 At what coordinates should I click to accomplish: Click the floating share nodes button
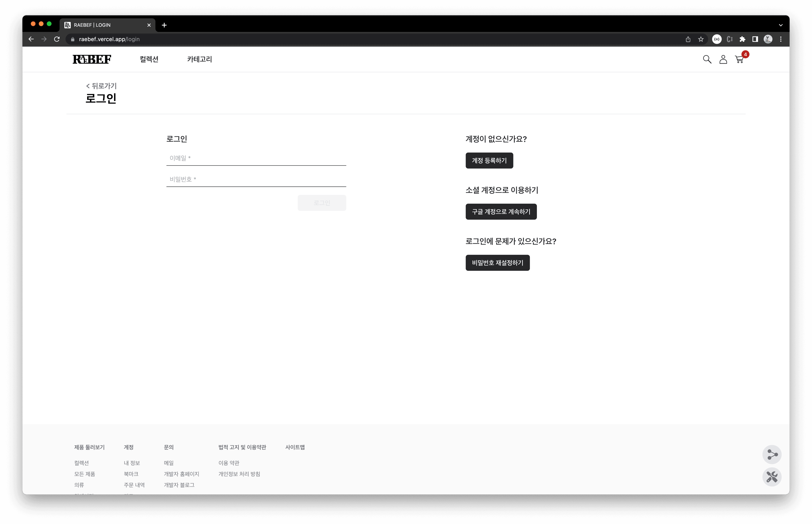[771, 454]
